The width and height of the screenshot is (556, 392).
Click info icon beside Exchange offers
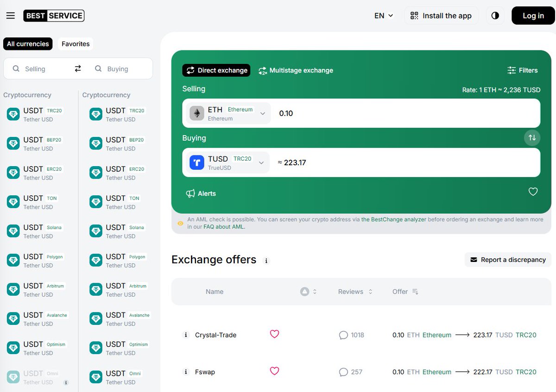click(266, 261)
